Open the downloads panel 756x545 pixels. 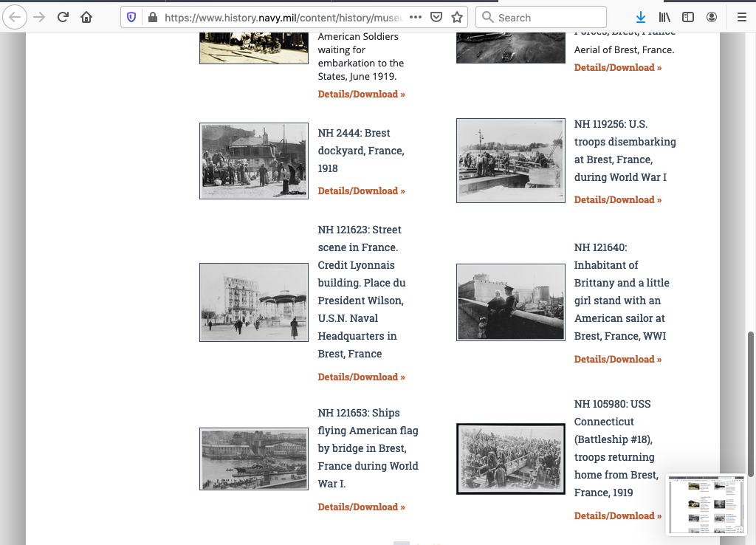coord(640,17)
